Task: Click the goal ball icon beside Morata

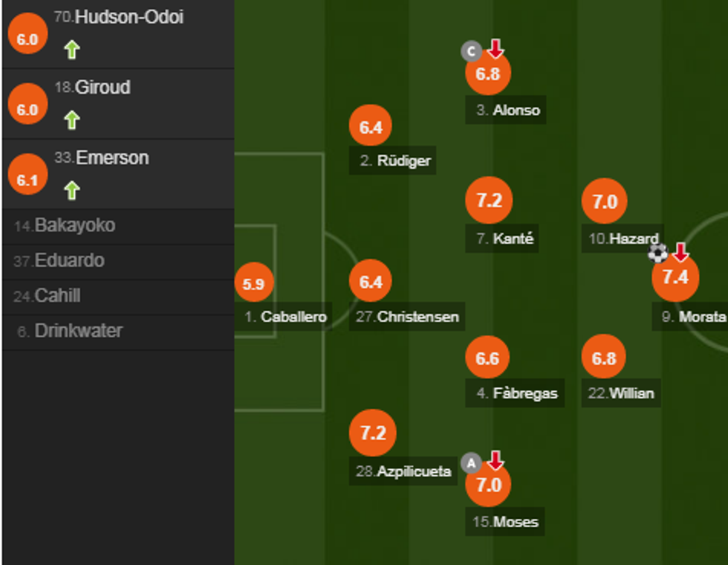Action: pos(657,254)
